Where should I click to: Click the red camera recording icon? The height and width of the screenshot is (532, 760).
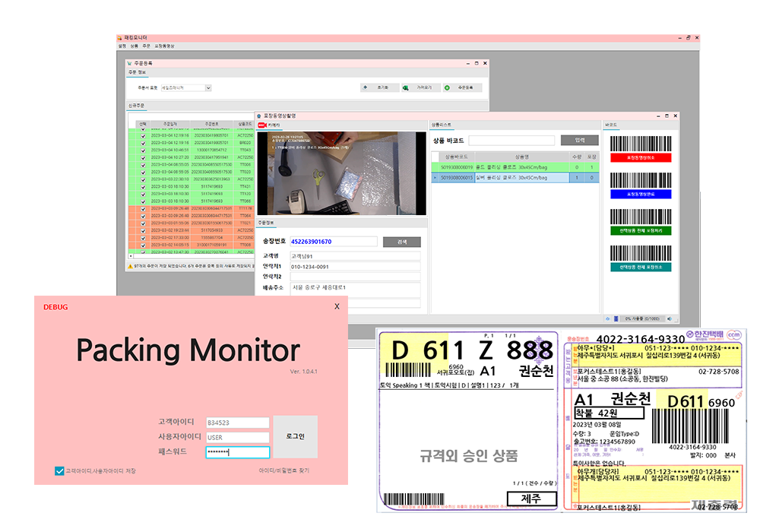click(261, 125)
